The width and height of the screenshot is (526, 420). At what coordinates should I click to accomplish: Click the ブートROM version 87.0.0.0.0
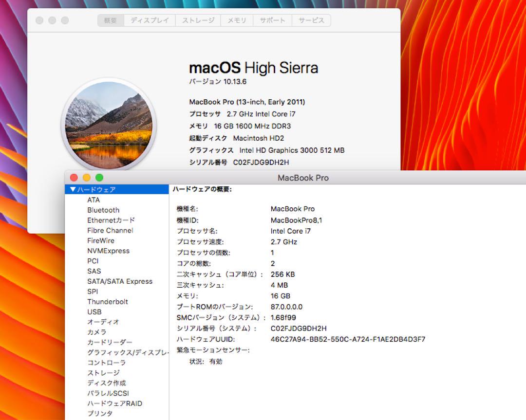[286, 307]
